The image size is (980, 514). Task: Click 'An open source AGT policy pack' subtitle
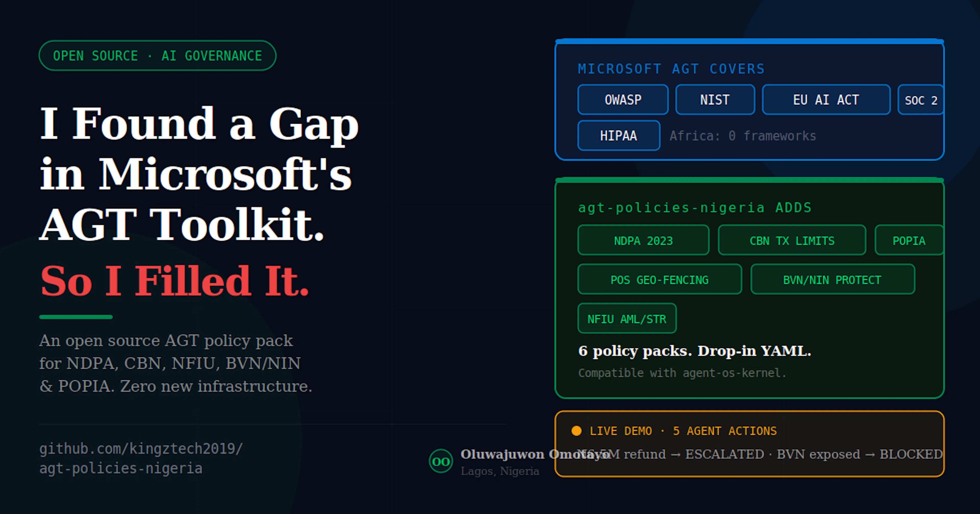[166, 341]
